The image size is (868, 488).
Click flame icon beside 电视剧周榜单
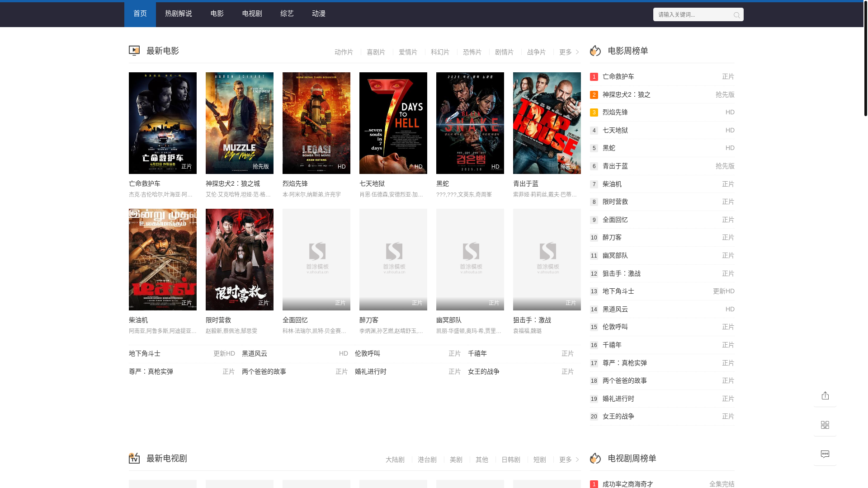[x=595, y=458]
